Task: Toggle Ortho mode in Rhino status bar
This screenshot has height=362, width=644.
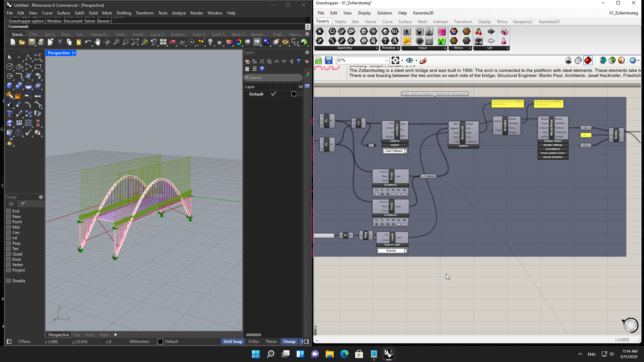Action: tap(254, 342)
